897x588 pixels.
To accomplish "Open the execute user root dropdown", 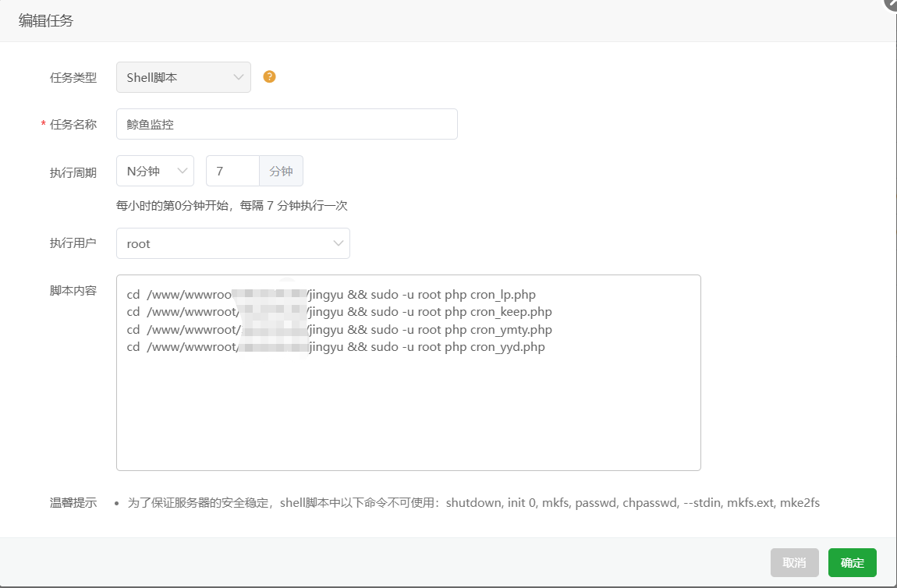I will coord(233,243).
